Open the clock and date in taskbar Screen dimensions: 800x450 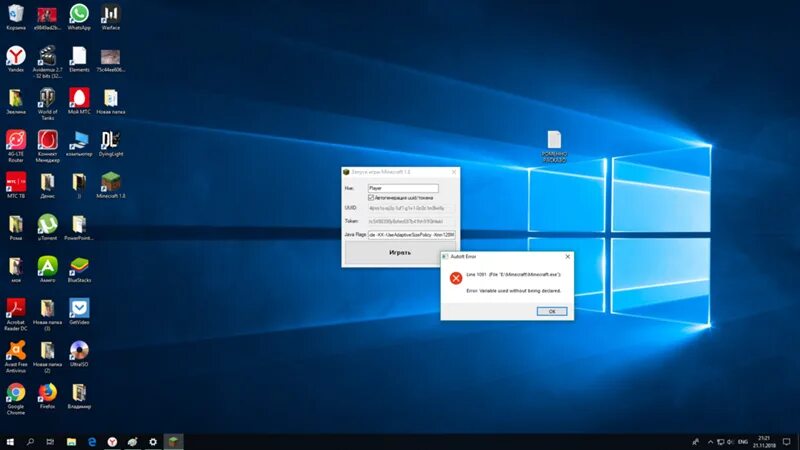(x=764, y=442)
